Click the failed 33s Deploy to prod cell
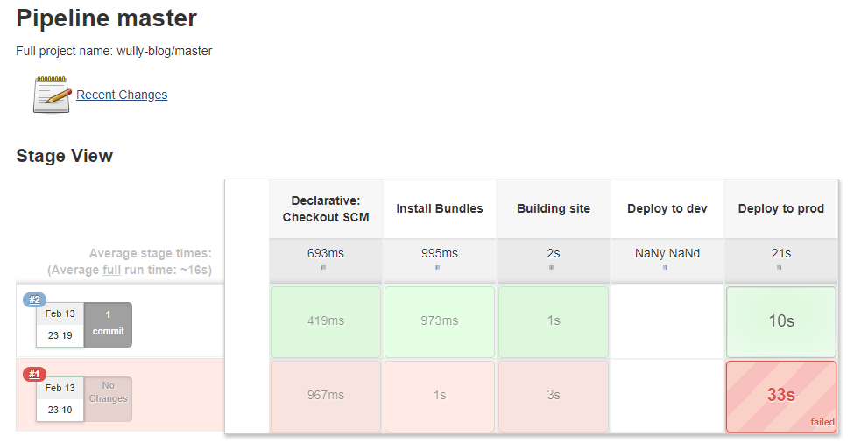Screen dimensions: 868x443 click(780, 396)
